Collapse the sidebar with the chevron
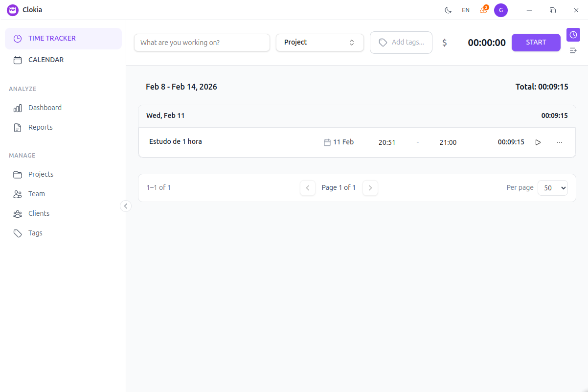Screen dimensions: 588x392 coord(126,206)
